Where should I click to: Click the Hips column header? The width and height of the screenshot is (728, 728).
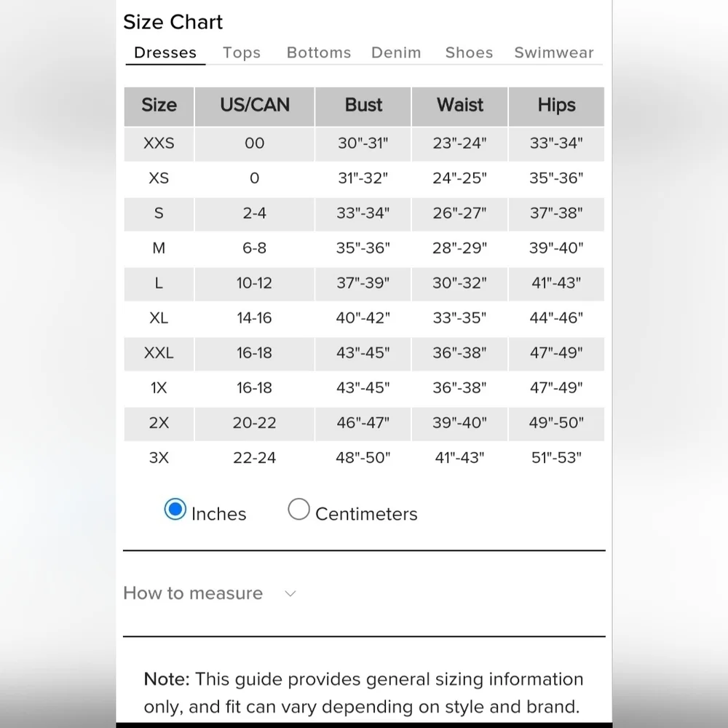556,106
